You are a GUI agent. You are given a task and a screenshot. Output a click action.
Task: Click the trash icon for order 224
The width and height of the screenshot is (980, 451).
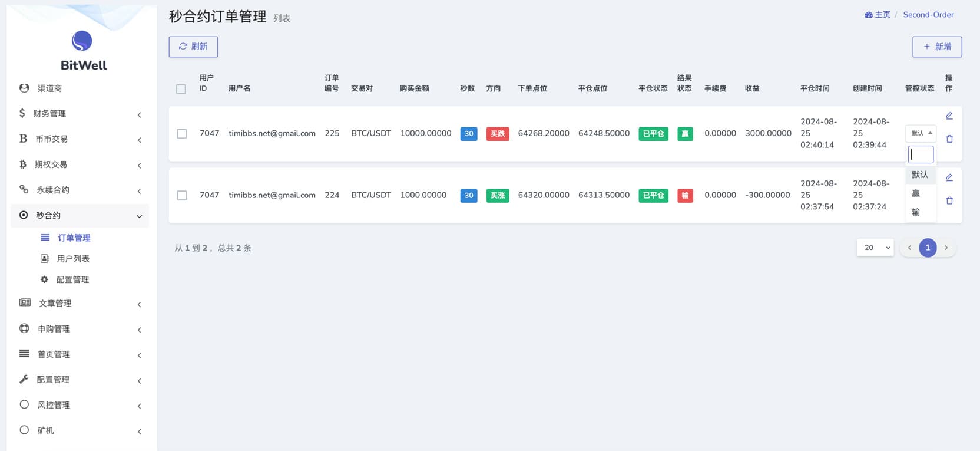pos(949,201)
